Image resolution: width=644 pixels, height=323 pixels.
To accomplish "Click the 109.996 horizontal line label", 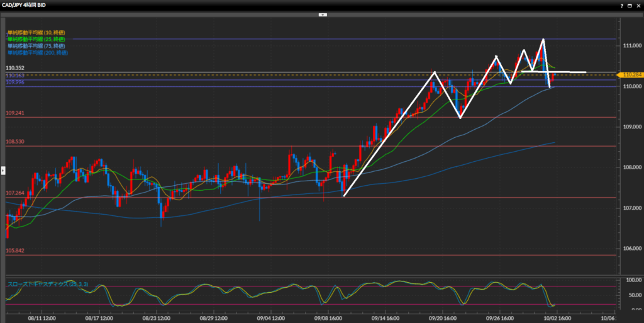I will click(15, 82).
